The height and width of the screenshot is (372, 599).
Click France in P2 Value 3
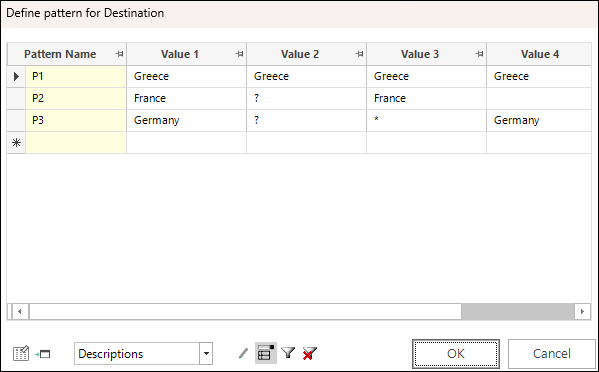coord(427,99)
